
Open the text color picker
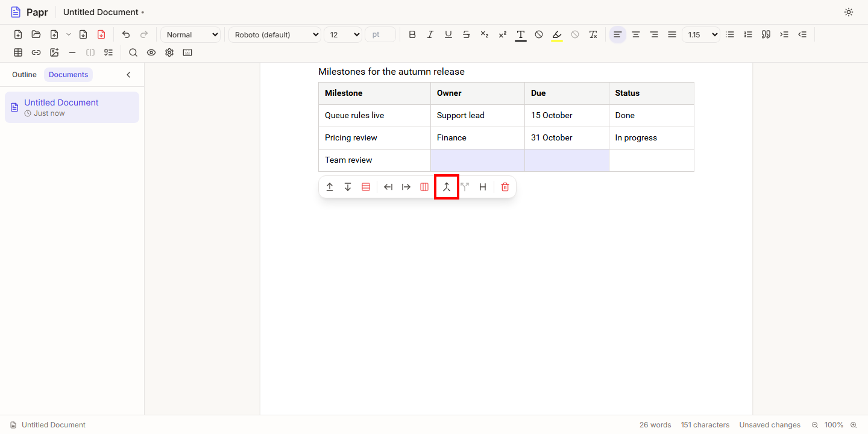(x=521, y=34)
